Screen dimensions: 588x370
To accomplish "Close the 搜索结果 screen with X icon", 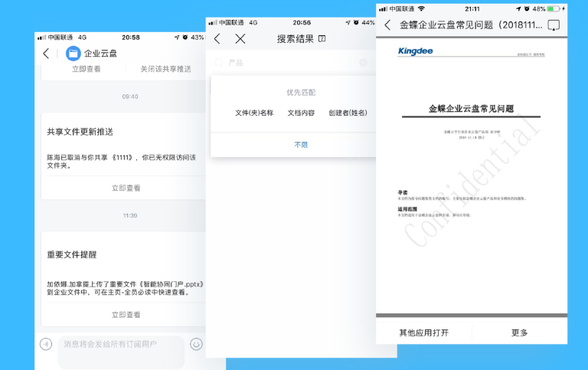I will (240, 38).
